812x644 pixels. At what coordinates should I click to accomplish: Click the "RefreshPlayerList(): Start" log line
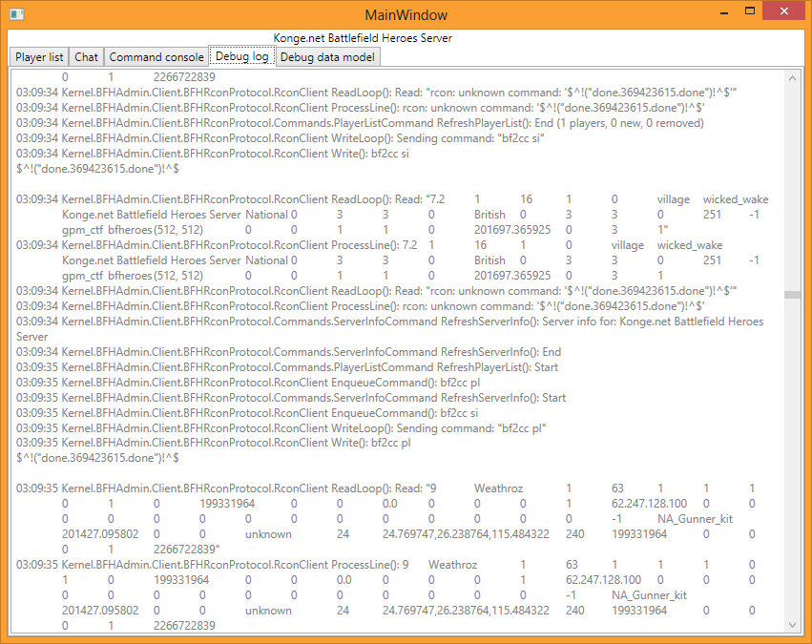(287, 367)
